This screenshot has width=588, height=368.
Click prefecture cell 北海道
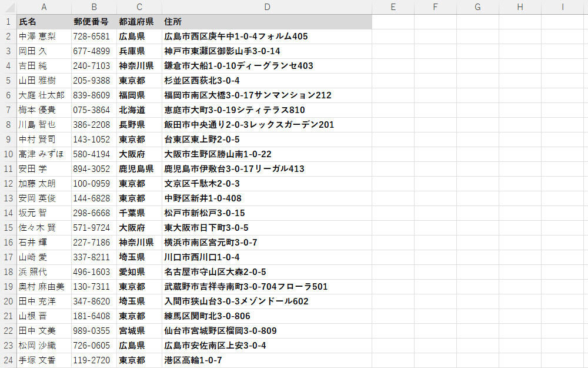pos(139,110)
